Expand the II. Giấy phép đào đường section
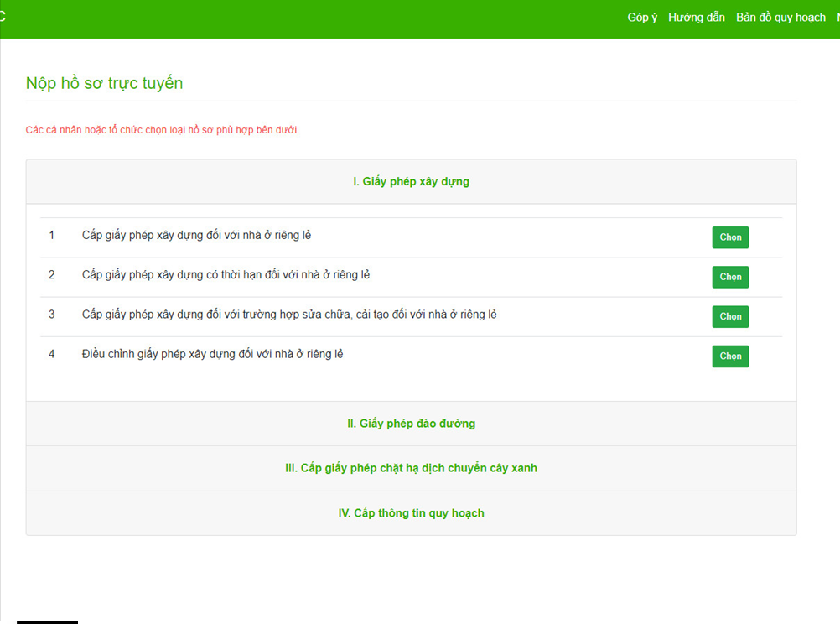 411,424
